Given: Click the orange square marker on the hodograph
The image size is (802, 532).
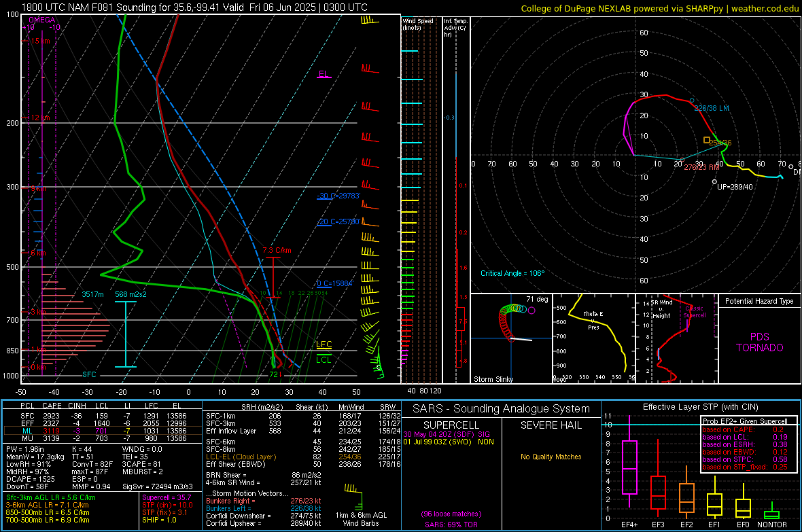Looking at the screenshot, I should pyautogui.click(x=706, y=140).
